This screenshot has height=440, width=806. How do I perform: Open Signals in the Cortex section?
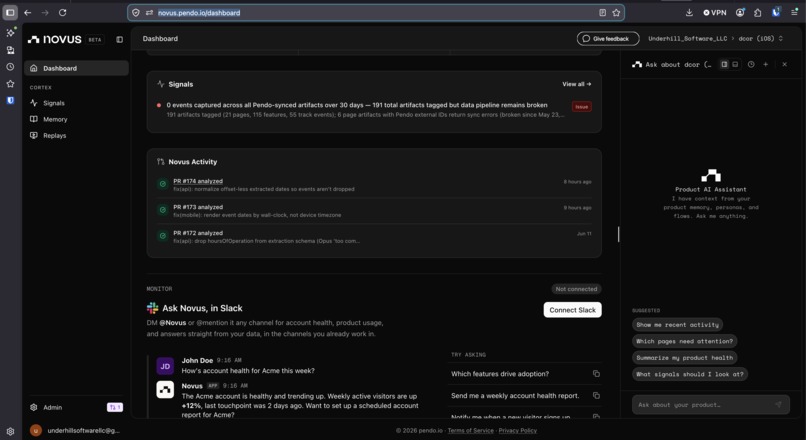[76, 103]
